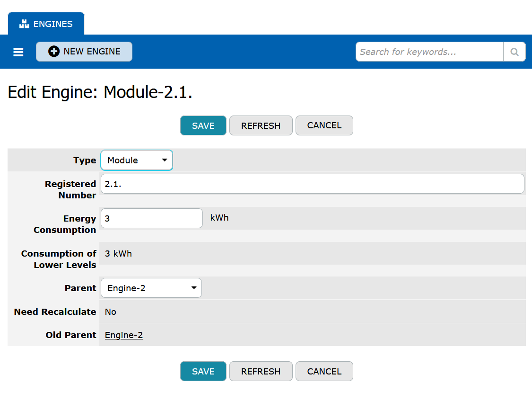
Task: Click the 'Type' field label
Action: pyautogui.click(x=85, y=160)
